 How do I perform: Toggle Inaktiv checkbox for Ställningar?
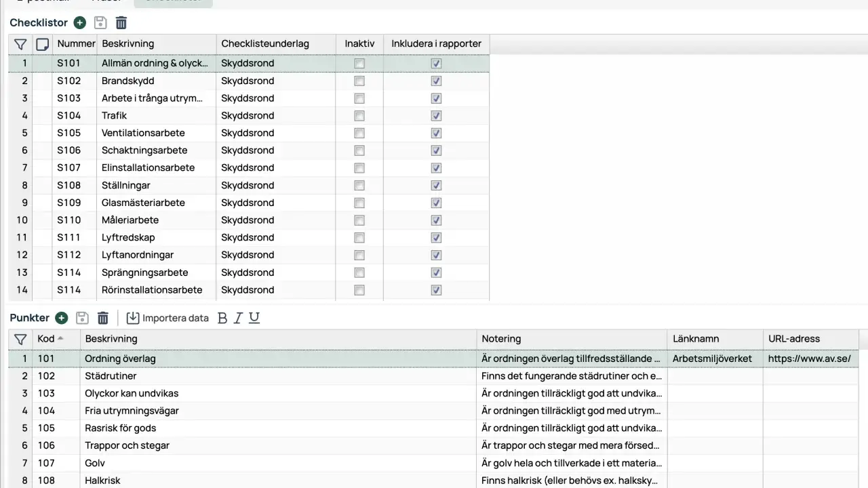coord(359,185)
